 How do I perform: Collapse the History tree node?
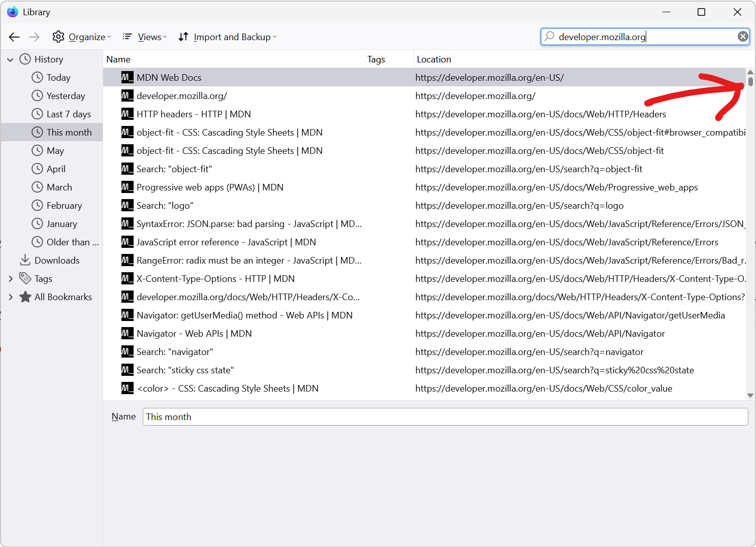pyautogui.click(x=10, y=59)
